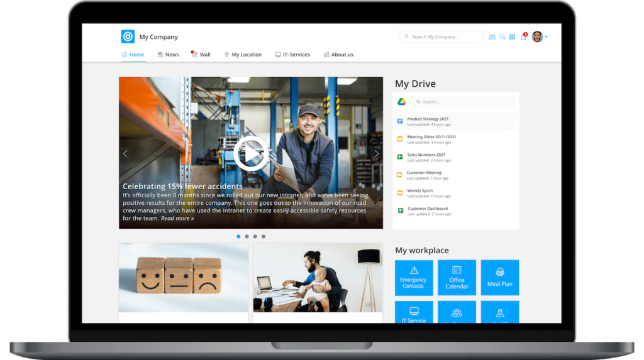
Task: Go to the News tab
Action: (169, 55)
